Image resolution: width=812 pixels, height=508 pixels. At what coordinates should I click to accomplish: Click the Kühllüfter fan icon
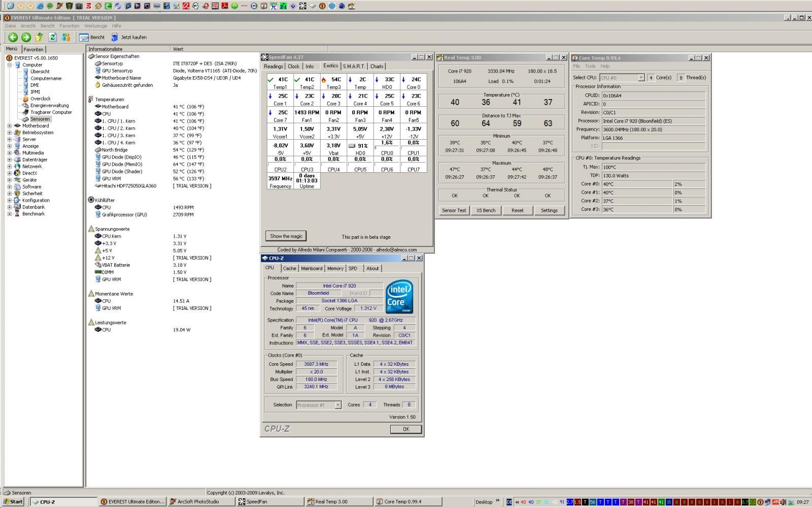tap(91, 200)
